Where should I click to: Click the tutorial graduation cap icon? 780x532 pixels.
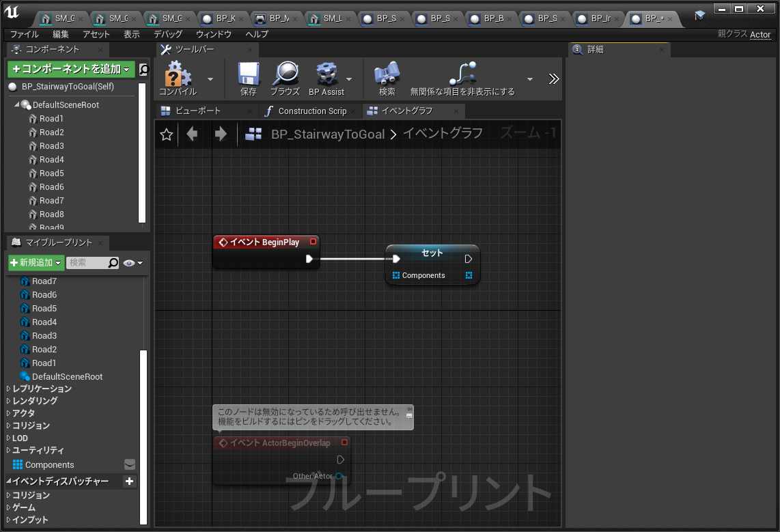[x=700, y=15]
